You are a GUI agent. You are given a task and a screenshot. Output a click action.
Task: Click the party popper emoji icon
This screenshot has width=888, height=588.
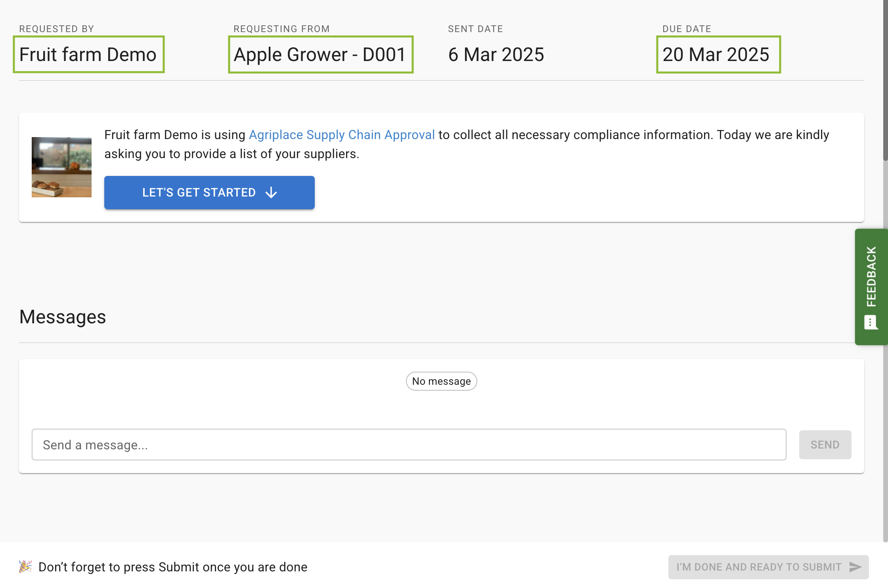click(x=25, y=567)
